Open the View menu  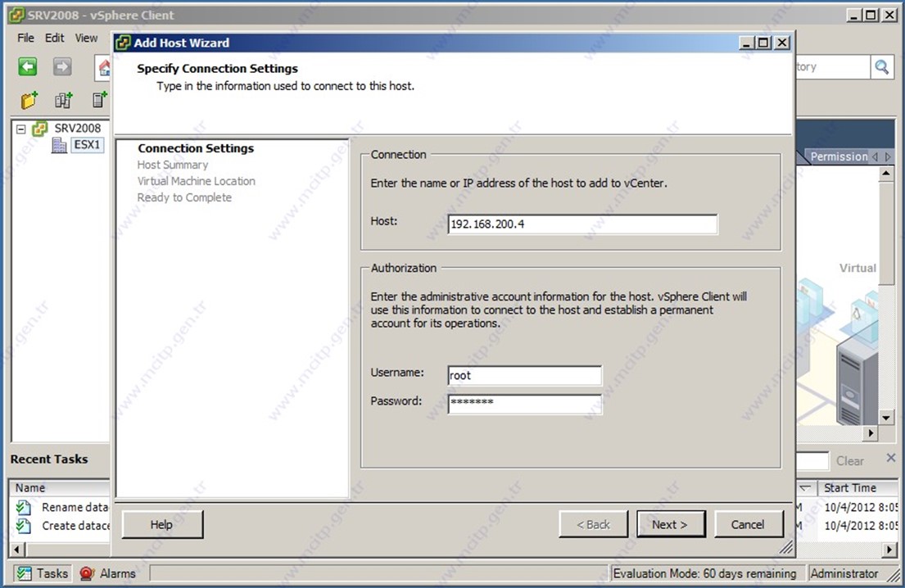(86, 38)
